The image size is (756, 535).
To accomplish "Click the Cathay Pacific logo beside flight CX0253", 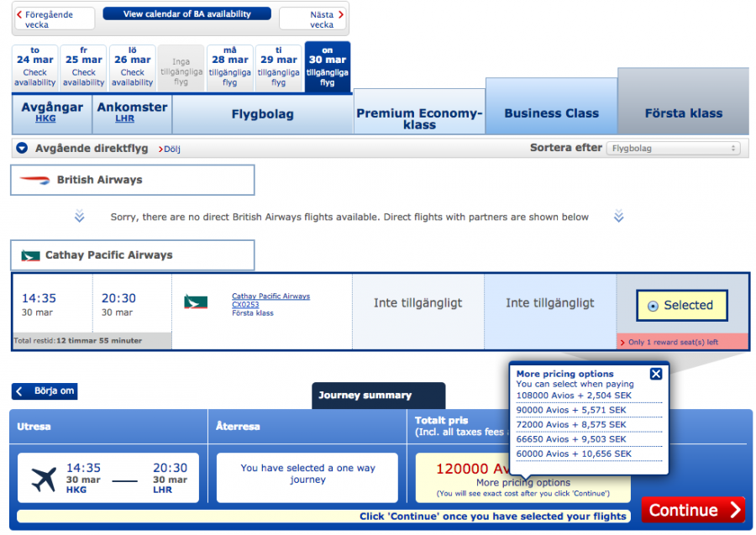I will point(196,302).
